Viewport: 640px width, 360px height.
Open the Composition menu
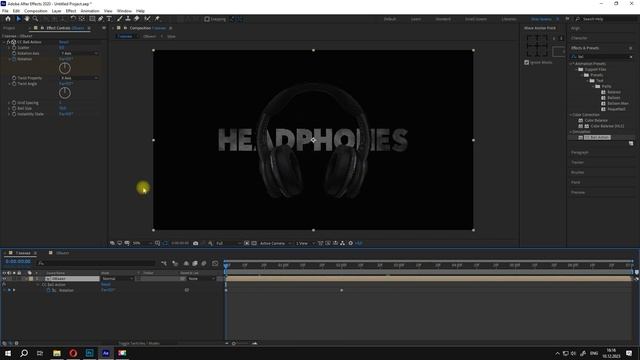(x=36, y=11)
